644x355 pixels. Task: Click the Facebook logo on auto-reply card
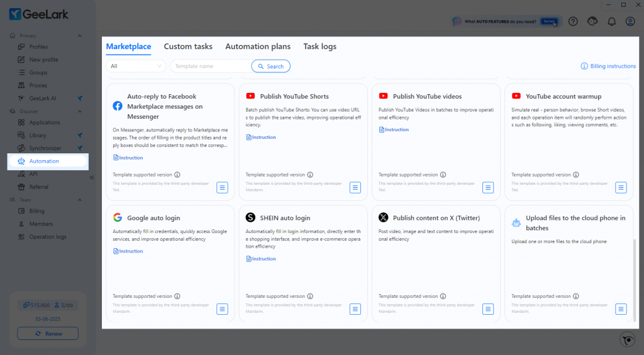118,106
